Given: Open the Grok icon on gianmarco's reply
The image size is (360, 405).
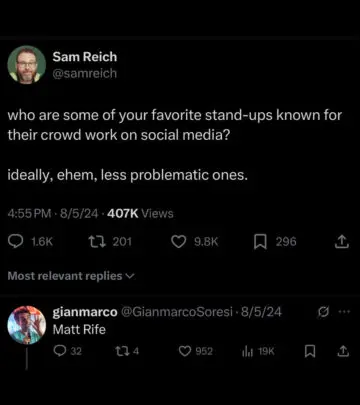Looking at the screenshot, I should pyautogui.click(x=322, y=312).
